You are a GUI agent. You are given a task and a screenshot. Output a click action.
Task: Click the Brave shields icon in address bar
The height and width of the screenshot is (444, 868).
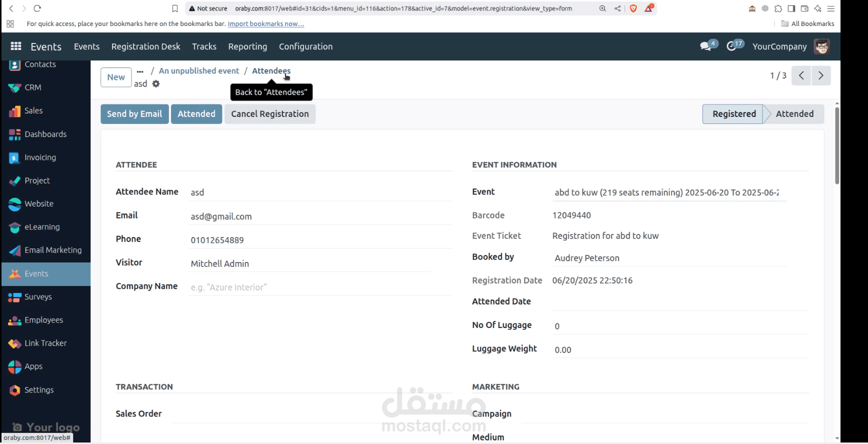633,8
